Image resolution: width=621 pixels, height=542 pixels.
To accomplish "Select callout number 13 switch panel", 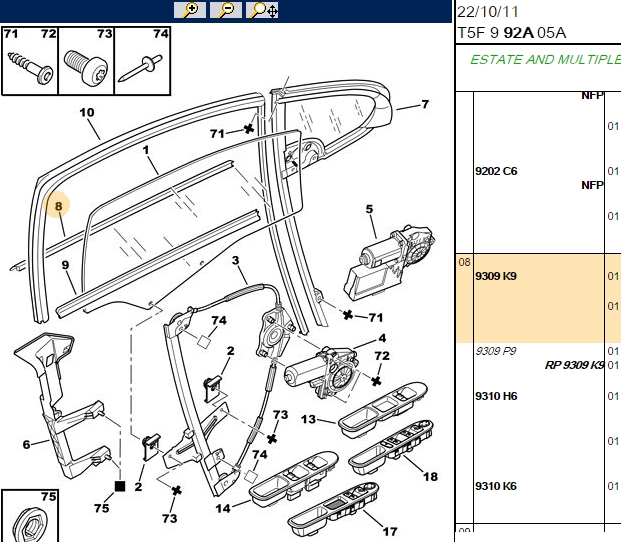I will coord(308,419).
